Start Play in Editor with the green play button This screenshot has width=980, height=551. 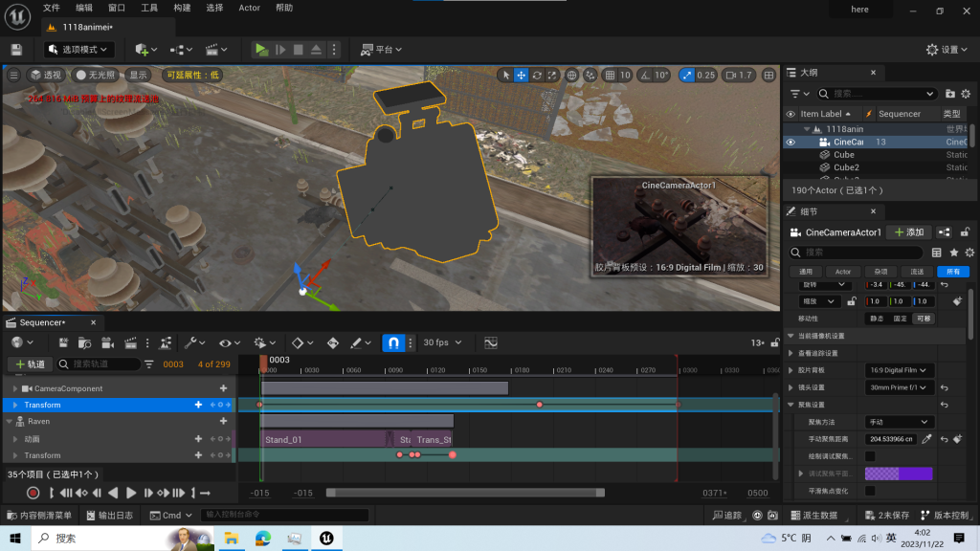[261, 50]
